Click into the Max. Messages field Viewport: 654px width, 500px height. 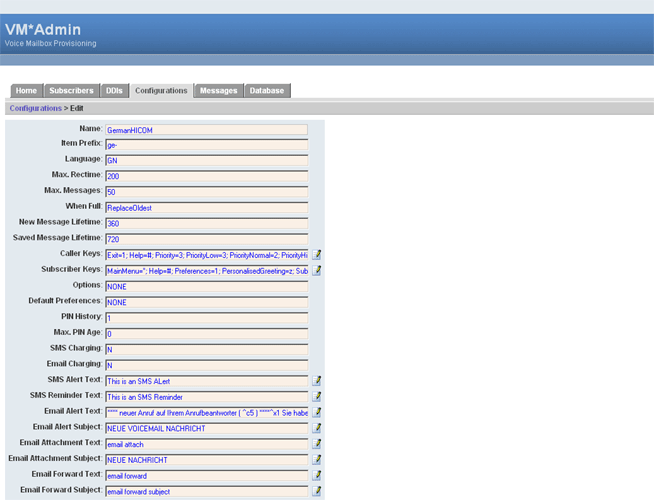[205, 192]
